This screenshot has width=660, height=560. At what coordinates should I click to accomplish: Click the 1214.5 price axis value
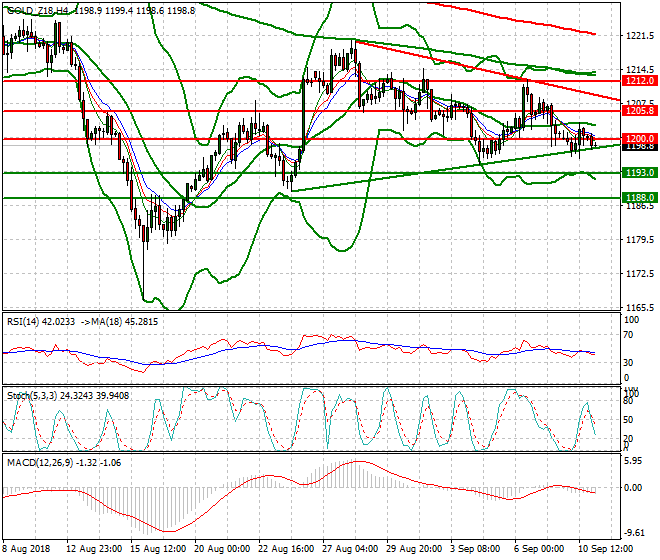[640, 70]
